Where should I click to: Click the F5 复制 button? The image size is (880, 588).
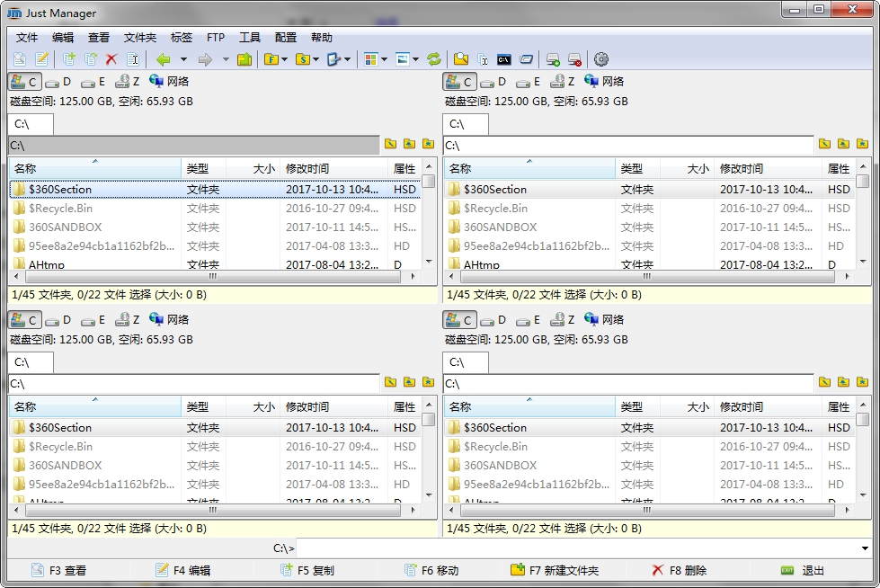[x=307, y=570]
